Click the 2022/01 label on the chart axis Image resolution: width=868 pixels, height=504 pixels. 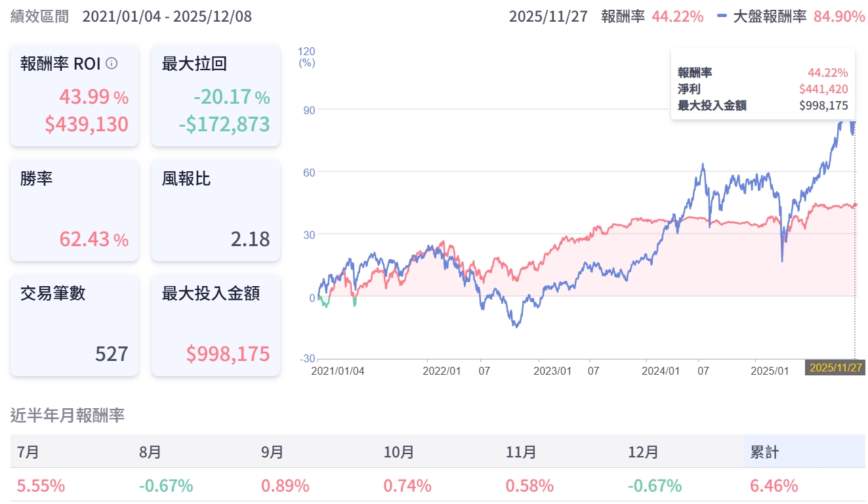point(442,371)
